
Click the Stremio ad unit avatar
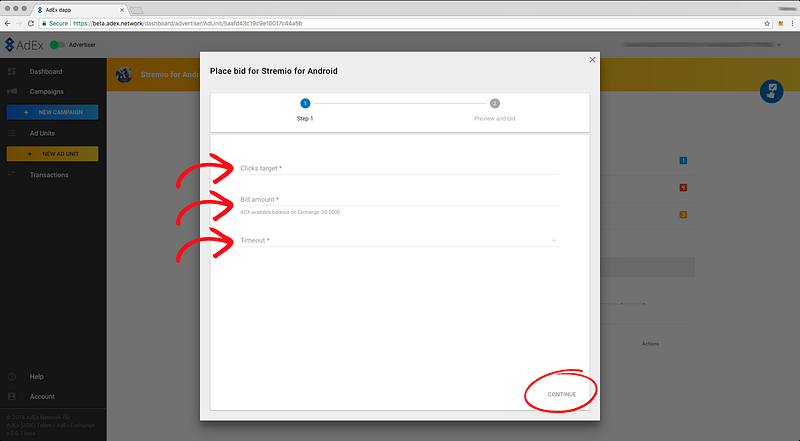pyautogui.click(x=124, y=75)
